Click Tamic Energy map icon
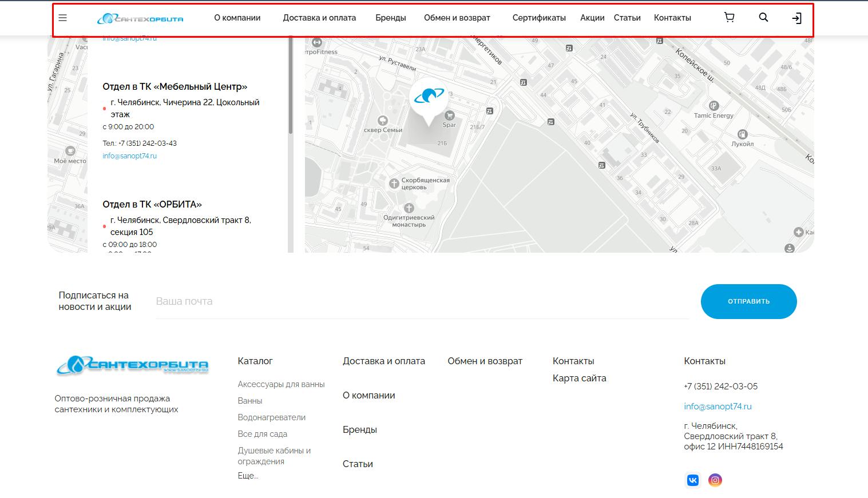 (714, 106)
